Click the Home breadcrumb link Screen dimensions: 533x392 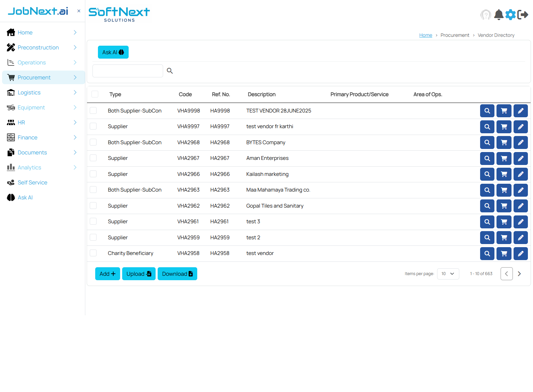pos(426,35)
